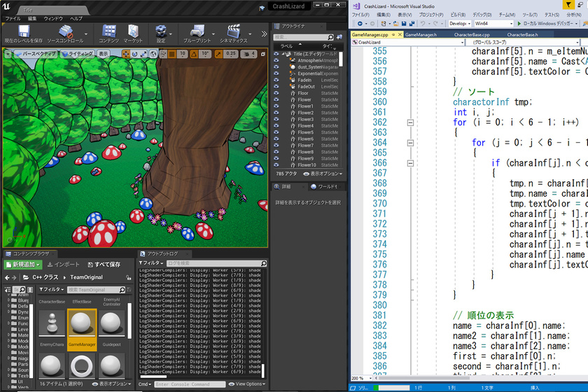Collapse the for loop at line 362
The image size is (588, 392).
[410, 122]
